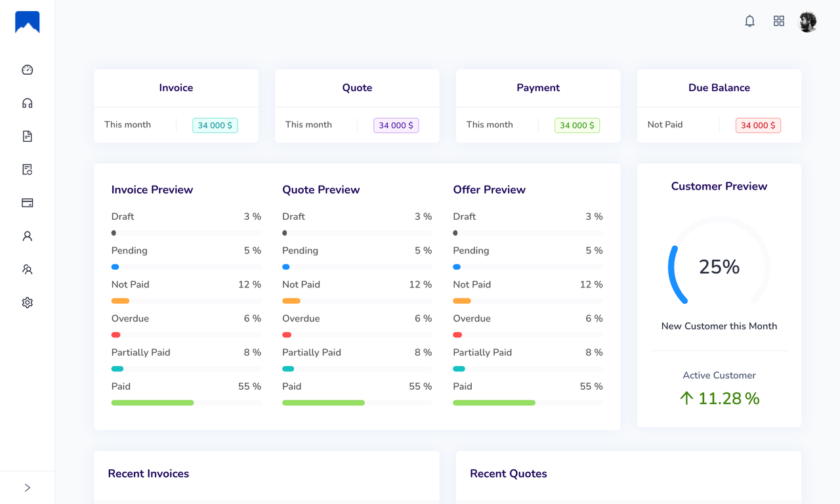Open the settings gear icon in sidebar
Viewport: 840px width, 504px height.
tap(27, 303)
